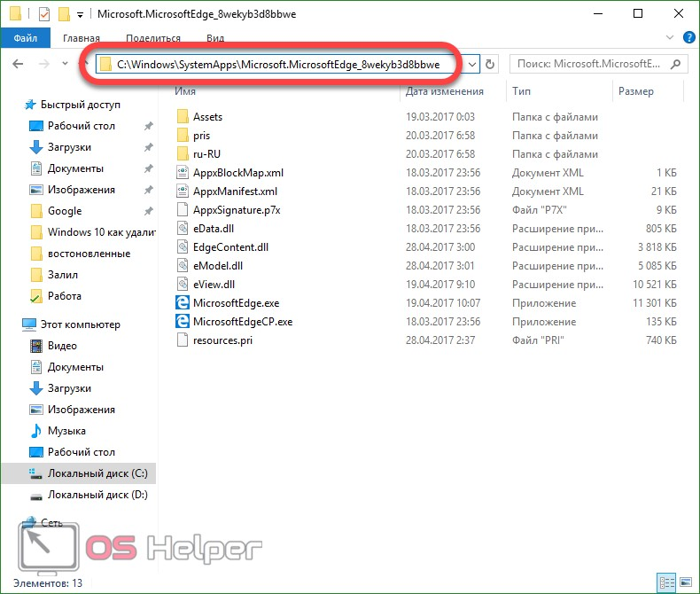
Task: Open Видео under Этот компьютер
Action: 62,346
